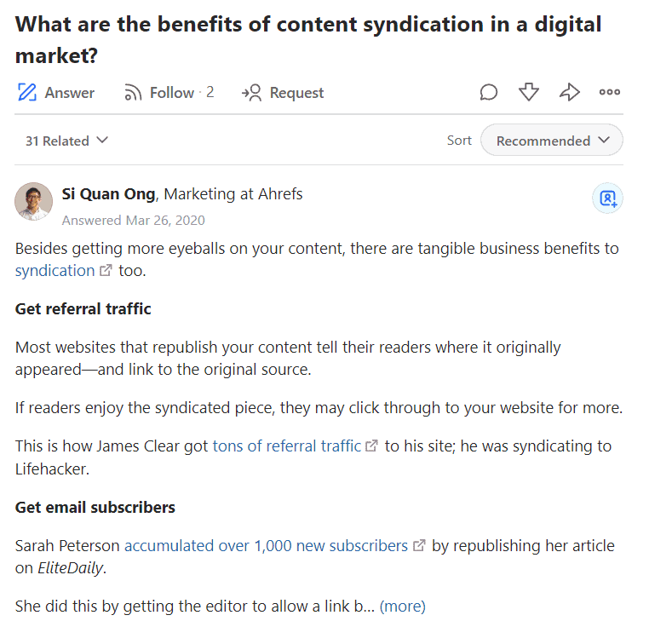Screen dimensions: 672x621
Task: Downvote the question with arrow icon
Action: pyautogui.click(x=529, y=92)
